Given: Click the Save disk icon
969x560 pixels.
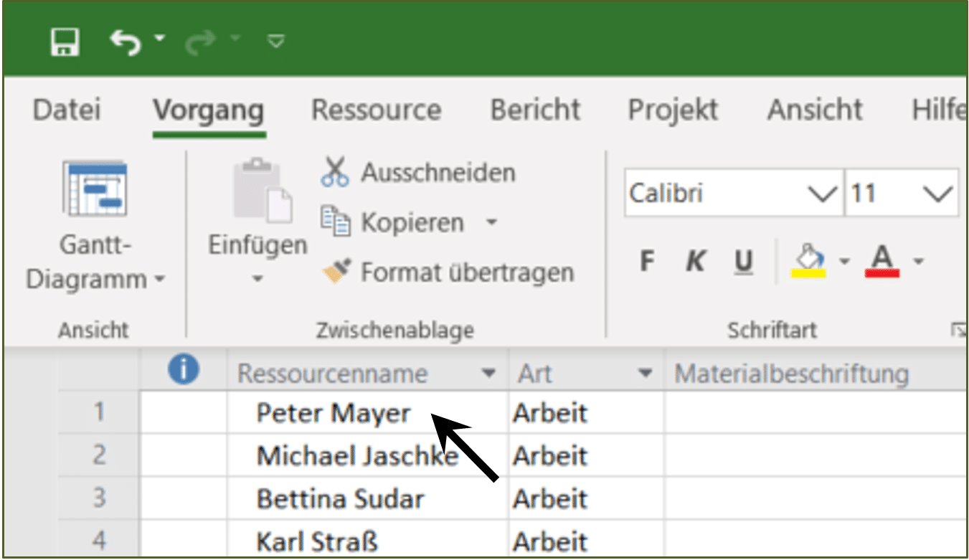Looking at the screenshot, I should 65,42.
